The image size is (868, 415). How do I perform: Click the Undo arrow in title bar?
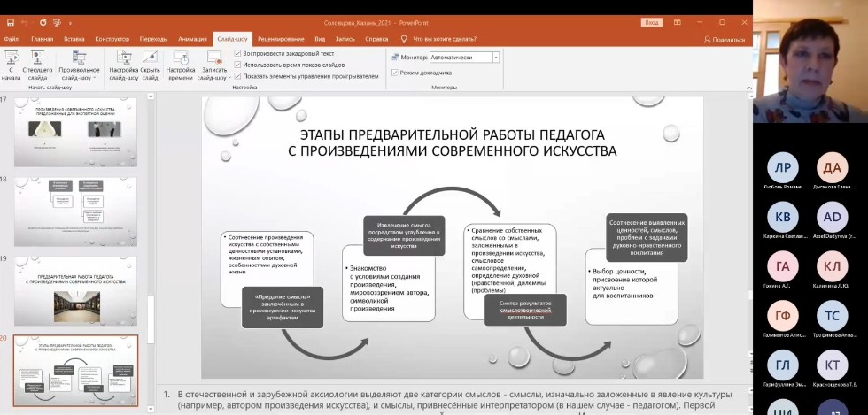[24, 21]
